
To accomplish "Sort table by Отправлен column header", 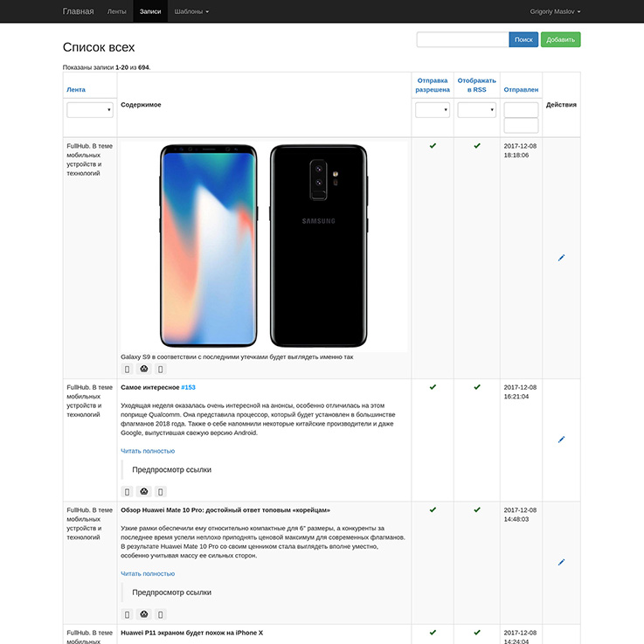I will point(521,89).
